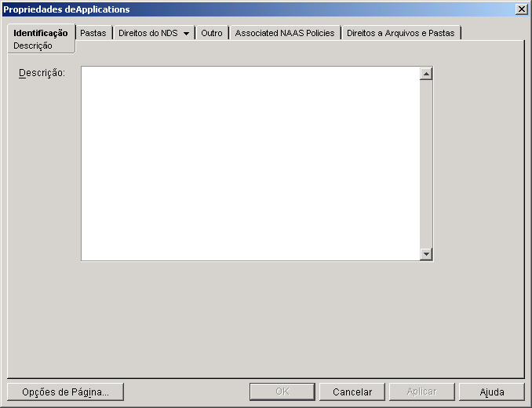Open help with the Ajuda button

tap(492, 392)
